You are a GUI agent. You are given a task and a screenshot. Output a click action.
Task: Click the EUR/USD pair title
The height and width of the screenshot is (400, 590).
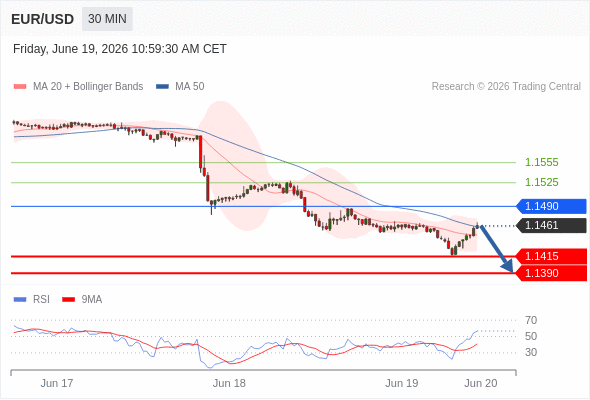pyautogui.click(x=43, y=19)
